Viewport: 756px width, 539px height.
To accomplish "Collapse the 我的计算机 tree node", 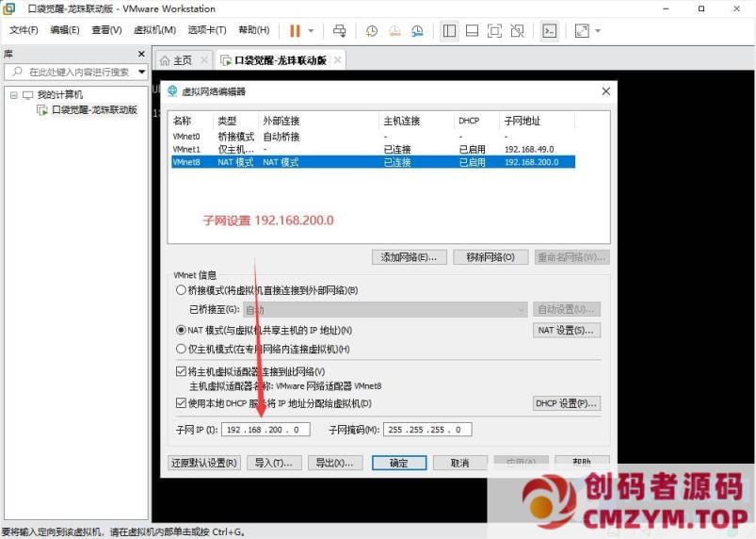I will tap(13, 95).
